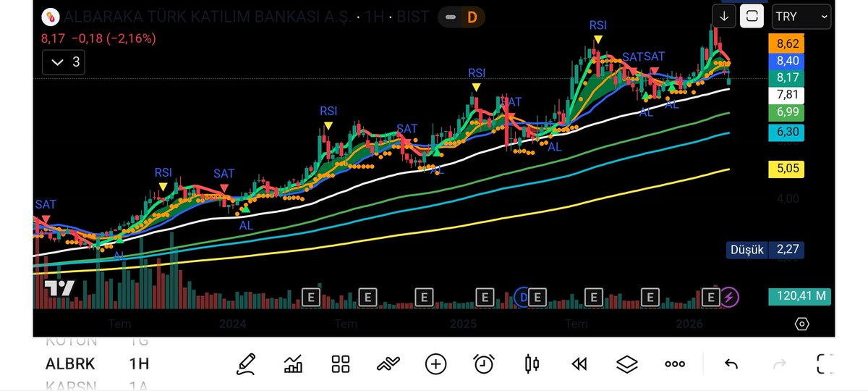Click the 8,17 −0,18 (−2,16%) price change text
The height and width of the screenshot is (391, 868).
[x=98, y=38]
